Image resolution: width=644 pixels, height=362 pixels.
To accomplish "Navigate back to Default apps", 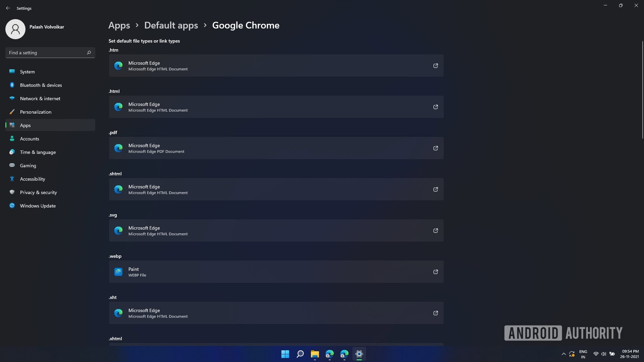I will click(x=171, y=25).
